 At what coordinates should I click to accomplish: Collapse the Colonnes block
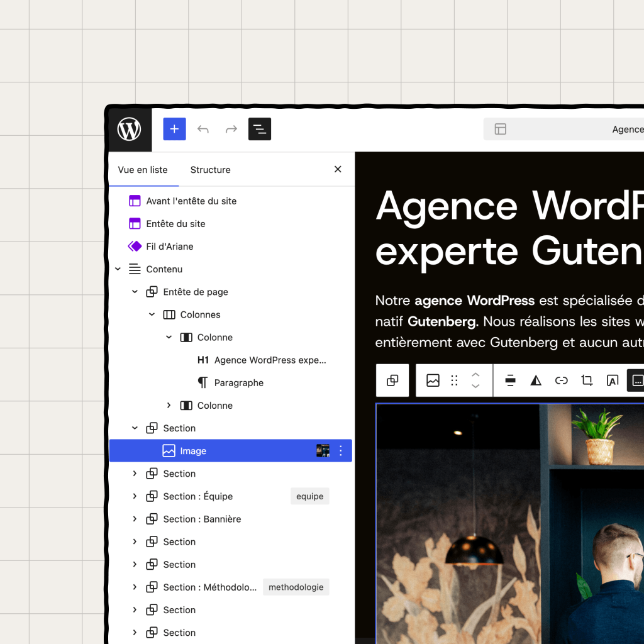152,314
